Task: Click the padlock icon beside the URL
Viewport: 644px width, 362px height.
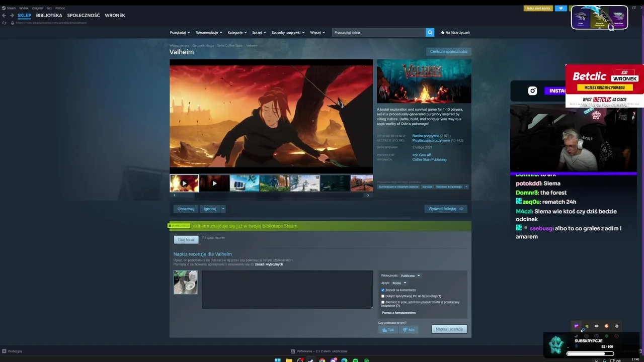Action: tap(12, 23)
